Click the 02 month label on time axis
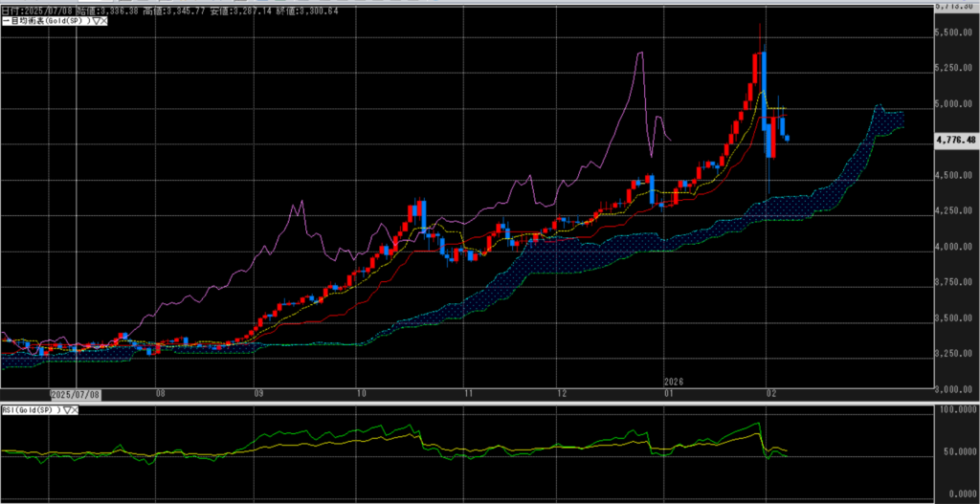Screen dimensions: 980x504 click(x=770, y=393)
